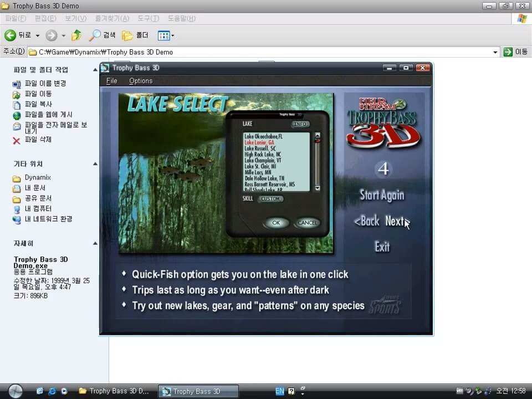This screenshot has width=532, height=399.
Task: Open the Dynamix folder link in sidebar
Action: click(x=32, y=178)
